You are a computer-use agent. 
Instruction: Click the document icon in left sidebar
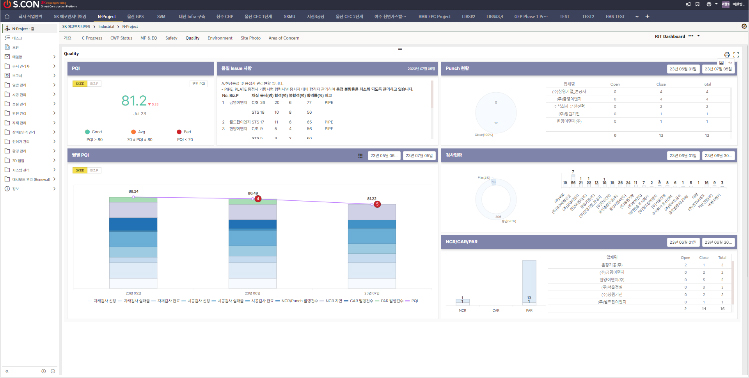pos(7,47)
